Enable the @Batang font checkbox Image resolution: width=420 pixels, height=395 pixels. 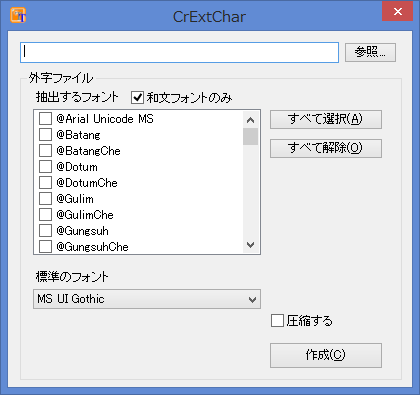[x=46, y=134]
